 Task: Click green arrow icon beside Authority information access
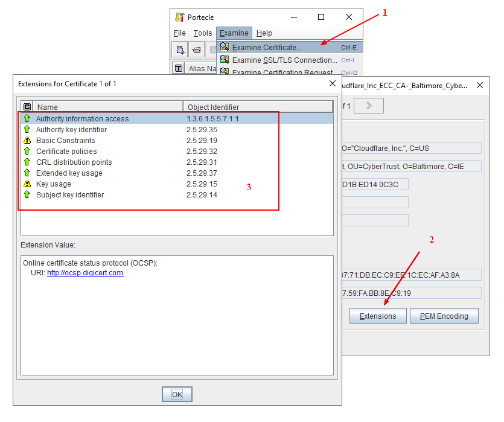click(x=27, y=118)
